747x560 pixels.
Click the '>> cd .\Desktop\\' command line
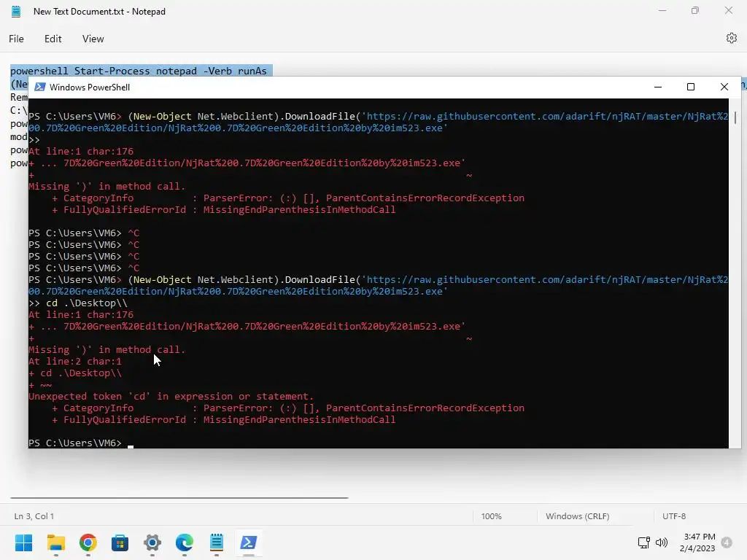pos(77,303)
